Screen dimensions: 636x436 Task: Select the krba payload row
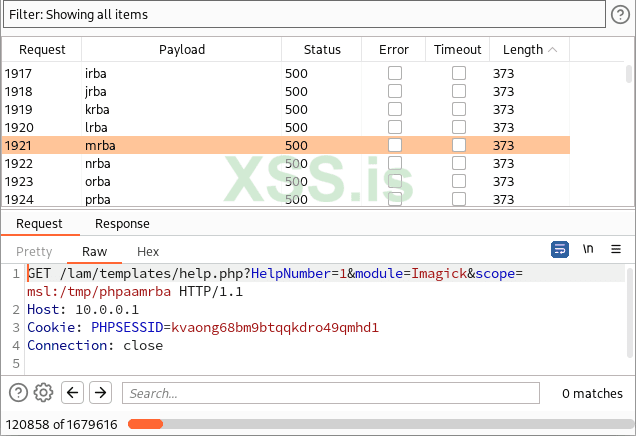[286, 109]
